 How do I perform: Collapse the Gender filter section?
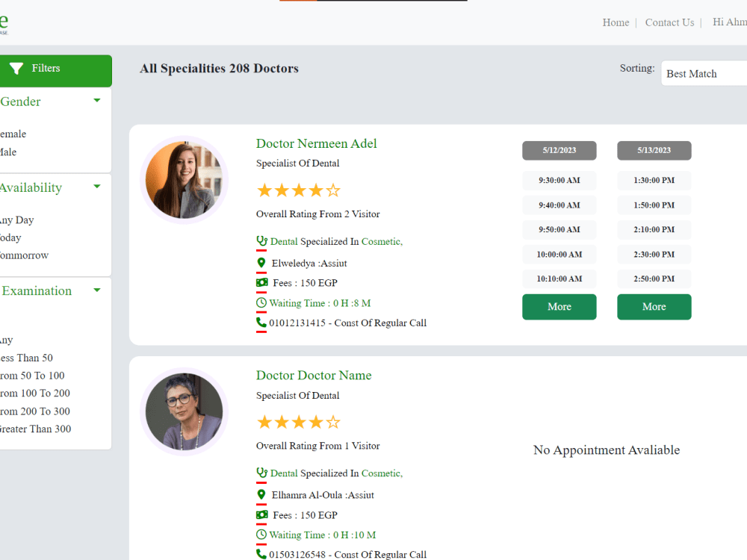[x=97, y=101]
